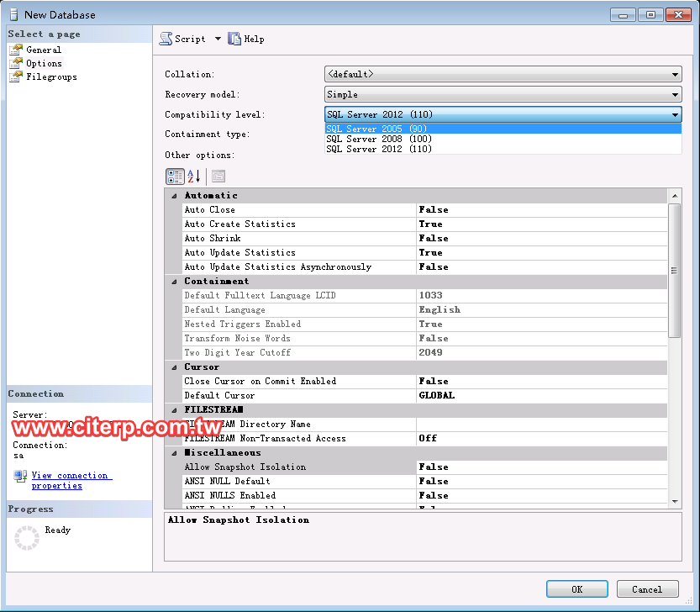Collapse the Automatic property group
This screenshot has height=612, width=700.
tap(174, 196)
